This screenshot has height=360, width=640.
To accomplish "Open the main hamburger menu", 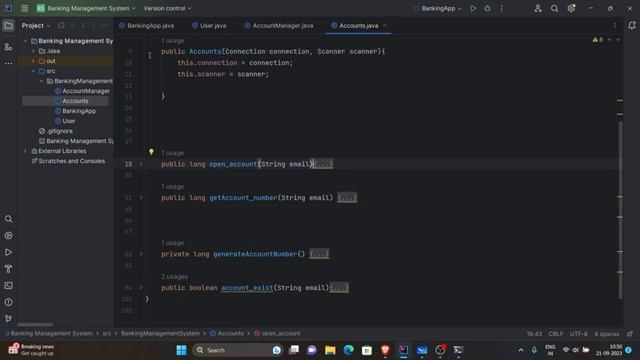I will [24, 8].
